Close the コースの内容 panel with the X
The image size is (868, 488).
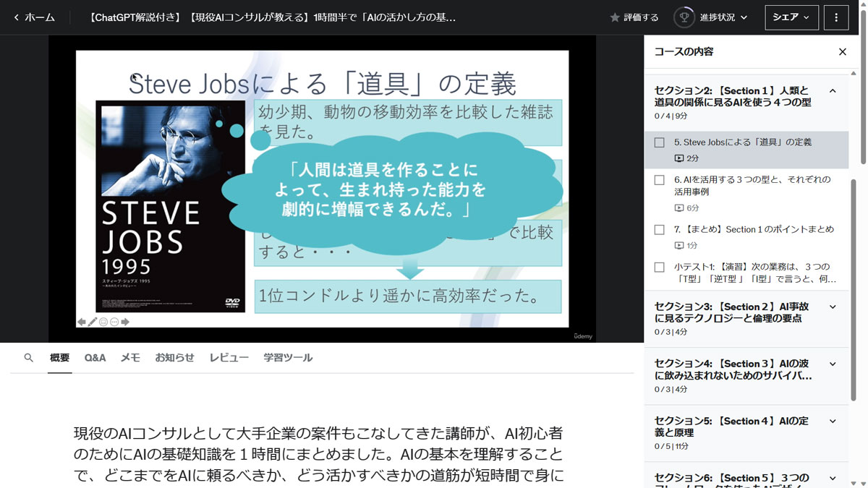click(x=842, y=51)
